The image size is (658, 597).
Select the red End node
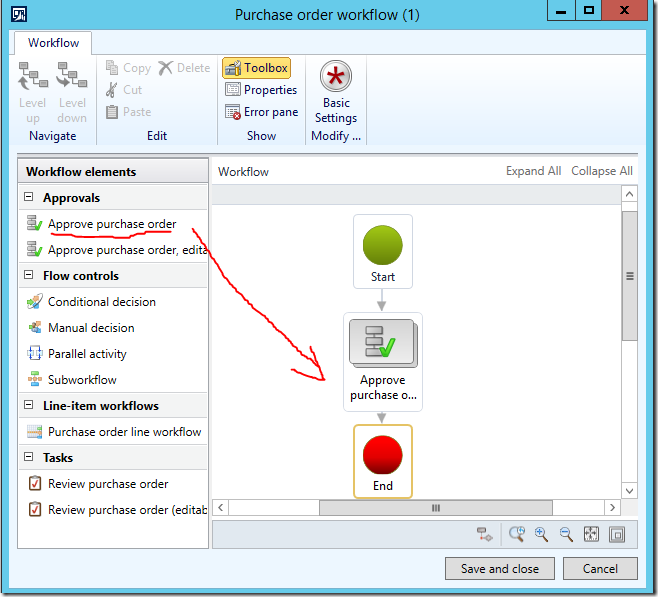pyautogui.click(x=383, y=461)
